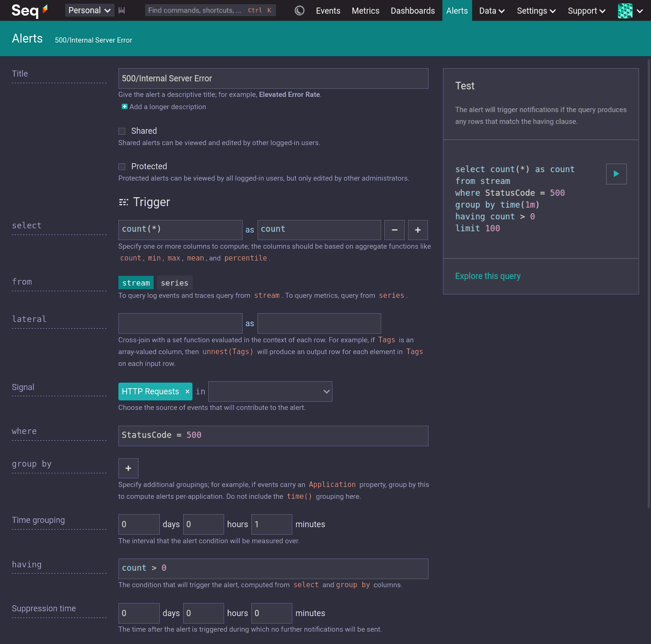651x644 pixels.
Task: Click the select alias count field
Action: pos(319,230)
